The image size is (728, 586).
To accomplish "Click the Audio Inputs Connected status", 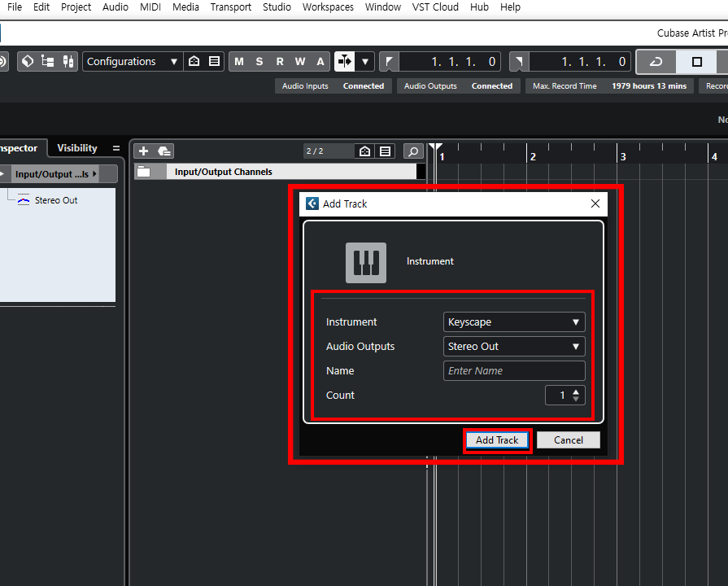I will click(x=333, y=86).
